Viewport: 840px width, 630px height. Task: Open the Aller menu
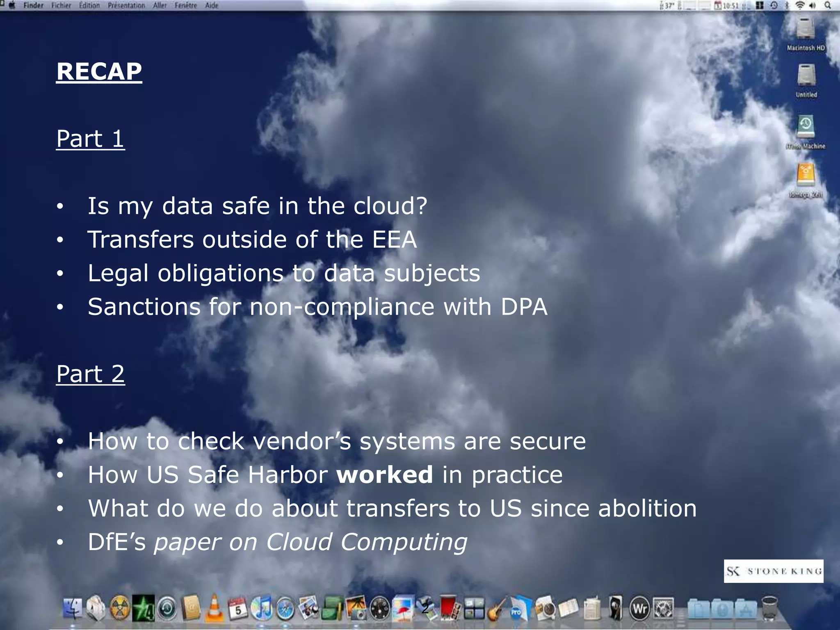tap(160, 5)
